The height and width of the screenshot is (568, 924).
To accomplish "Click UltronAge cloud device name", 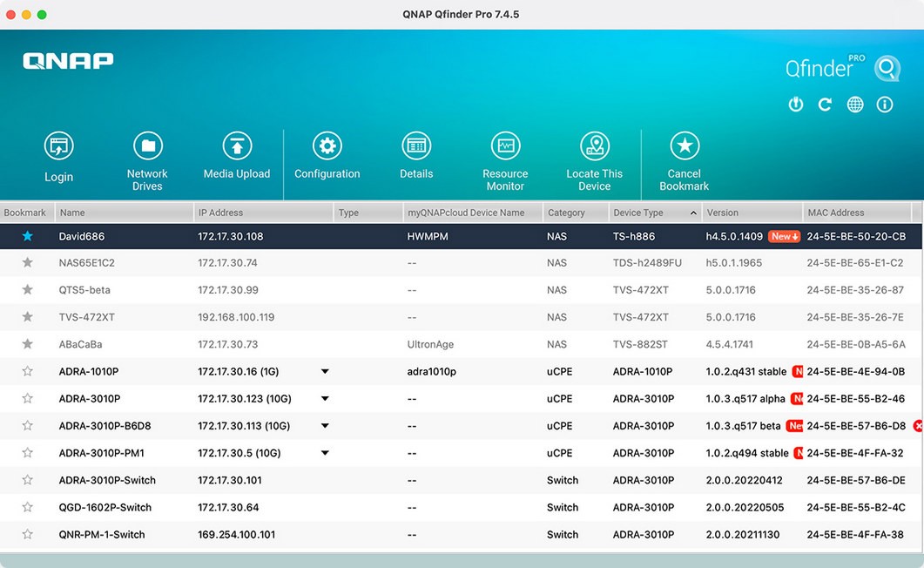I will pyautogui.click(x=430, y=344).
